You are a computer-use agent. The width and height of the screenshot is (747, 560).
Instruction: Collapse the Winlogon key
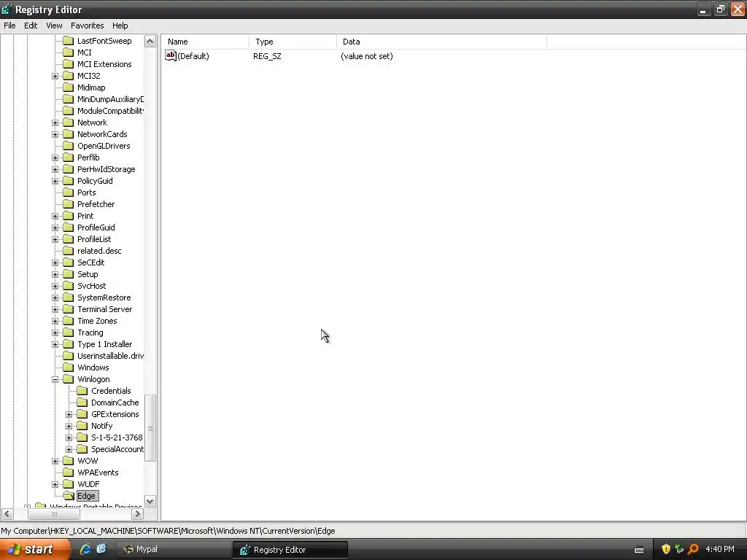point(55,379)
